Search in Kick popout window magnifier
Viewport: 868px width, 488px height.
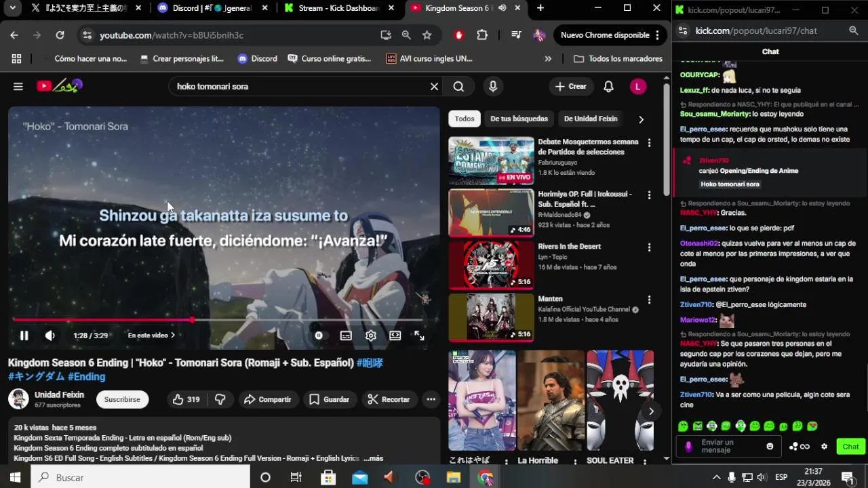(x=854, y=30)
